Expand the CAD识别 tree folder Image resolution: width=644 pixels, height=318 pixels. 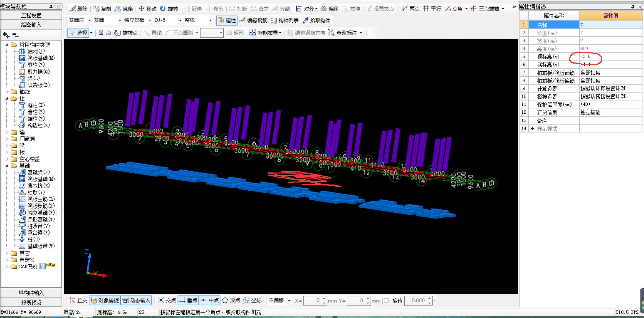[7, 267]
